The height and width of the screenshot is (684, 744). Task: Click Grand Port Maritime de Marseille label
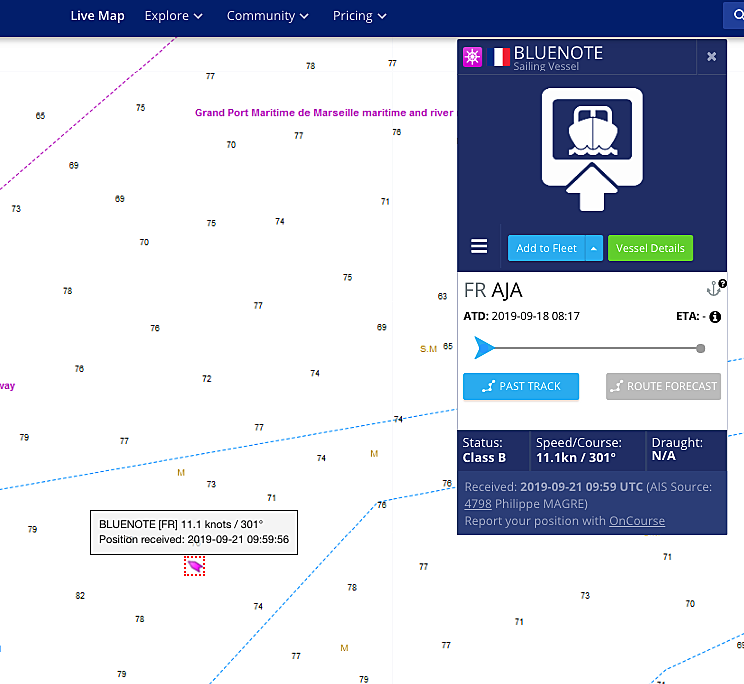tap(324, 113)
